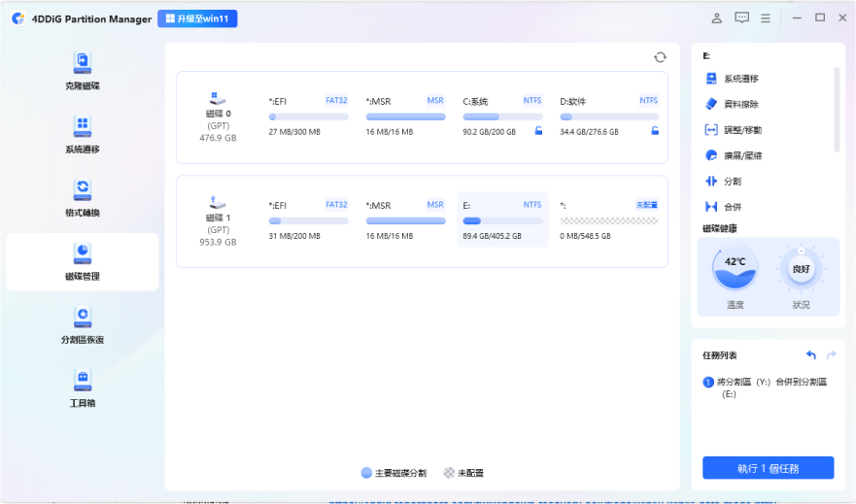Screen dimensions: 856x504
Task: Select 資料擦除 in the E: actions panel
Action: (740, 104)
